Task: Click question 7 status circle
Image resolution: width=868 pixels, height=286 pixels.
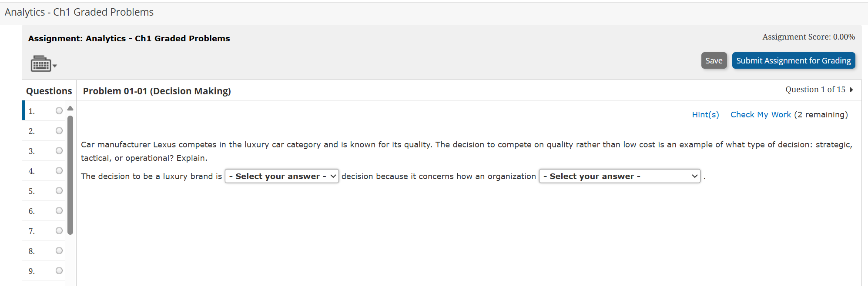Action: [x=59, y=231]
